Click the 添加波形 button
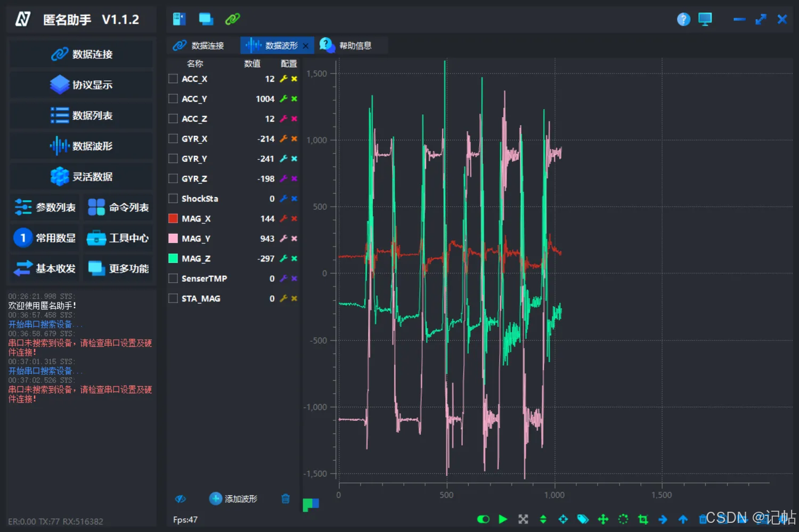 (x=233, y=499)
